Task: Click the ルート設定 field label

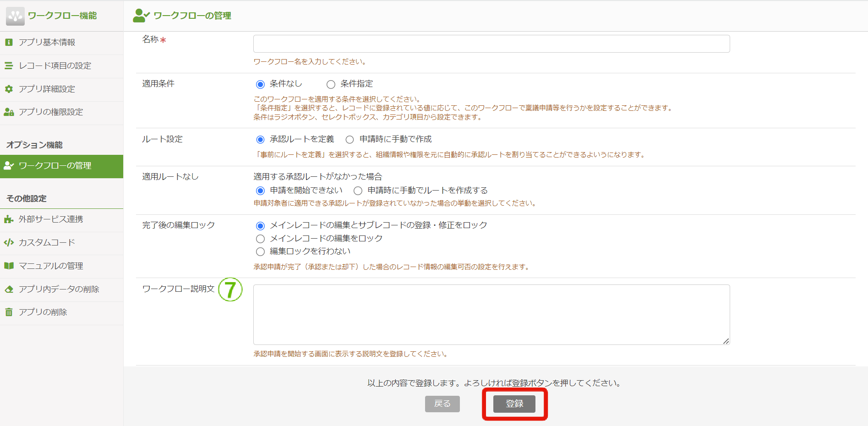Action: tap(162, 139)
